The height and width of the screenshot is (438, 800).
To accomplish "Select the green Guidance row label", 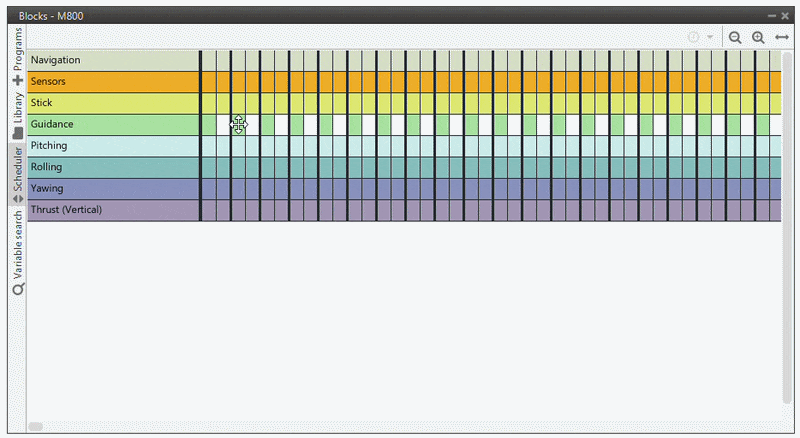I will pos(113,124).
